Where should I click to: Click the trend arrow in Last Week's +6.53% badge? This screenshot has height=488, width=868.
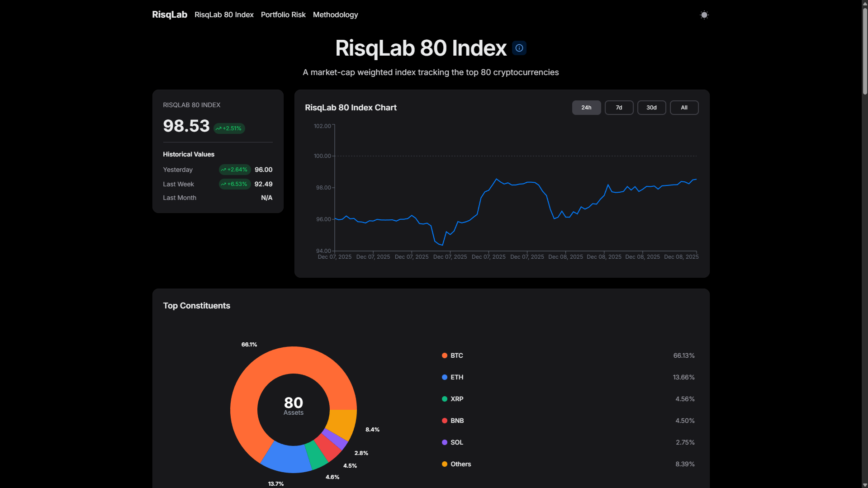point(224,184)
